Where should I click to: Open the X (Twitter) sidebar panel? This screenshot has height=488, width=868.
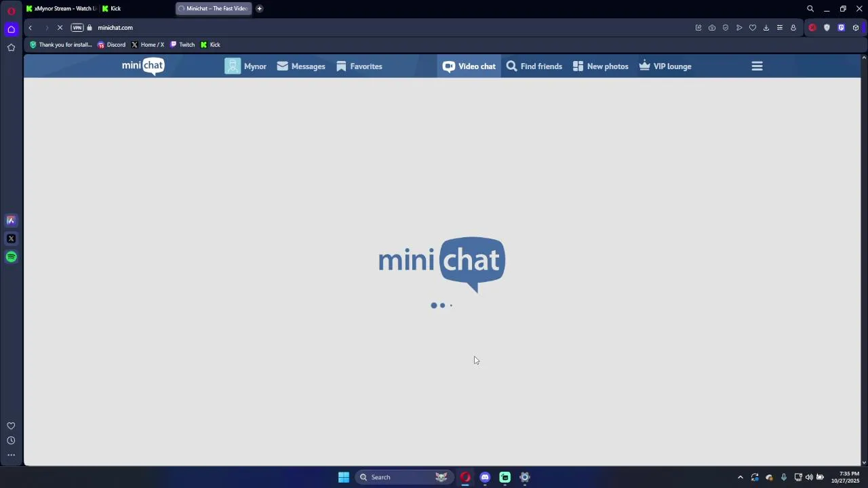coord(11,239)
